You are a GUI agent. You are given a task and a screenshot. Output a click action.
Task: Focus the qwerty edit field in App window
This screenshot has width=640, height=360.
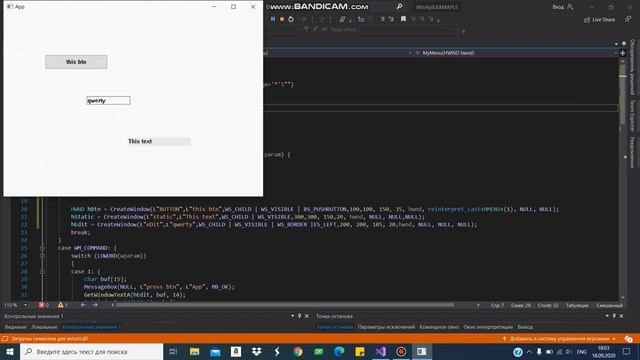[109, 100]
